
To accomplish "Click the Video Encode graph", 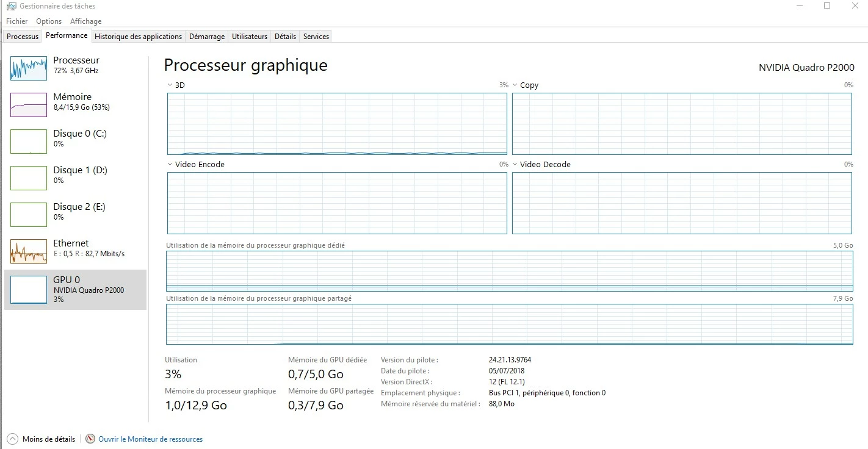I will [337, 203].
